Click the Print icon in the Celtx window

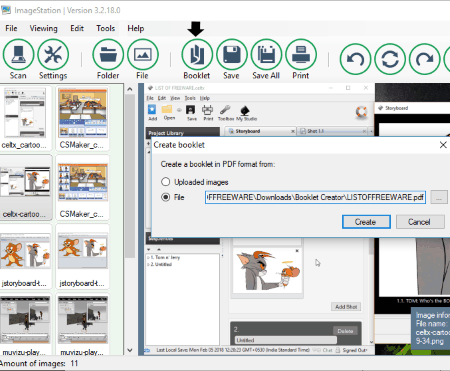(x=208, y=112)
